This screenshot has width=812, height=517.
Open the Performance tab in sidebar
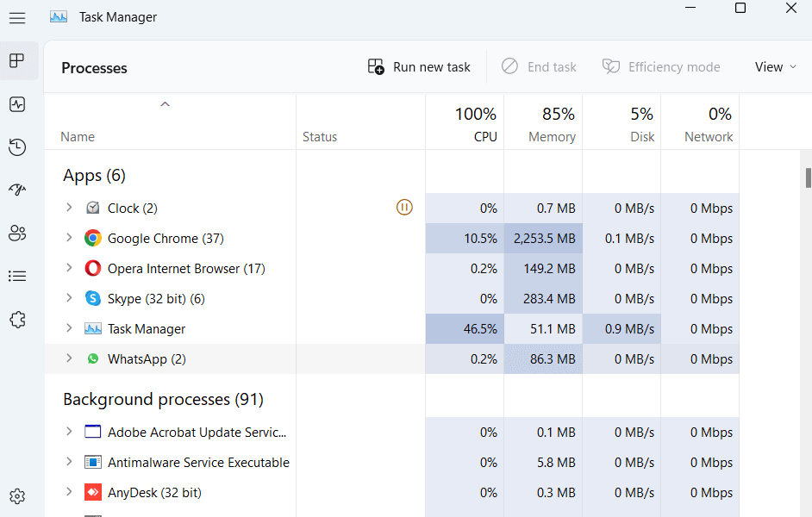pyautogui.click(x=17, y=104)
